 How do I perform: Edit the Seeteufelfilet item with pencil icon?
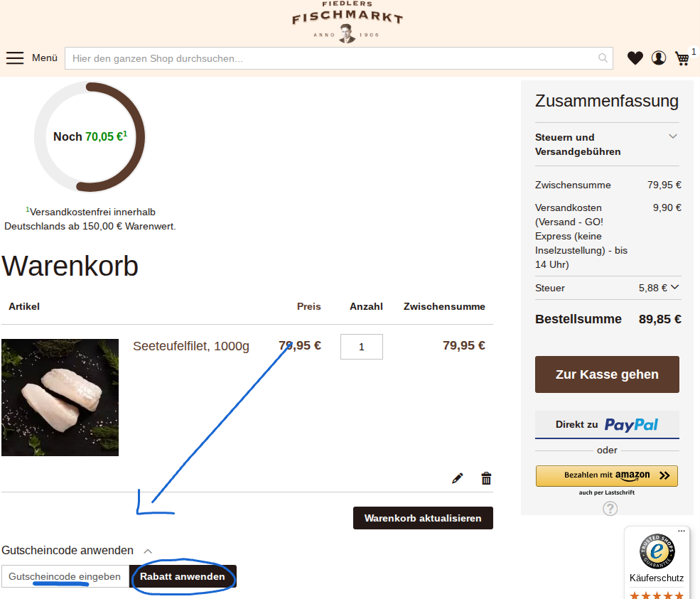click(x=457, y=478)
